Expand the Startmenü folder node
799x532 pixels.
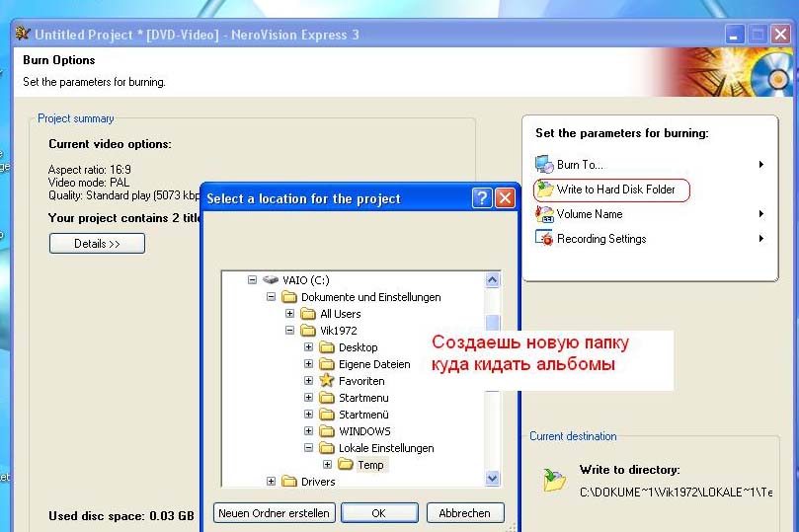(308, 415)
